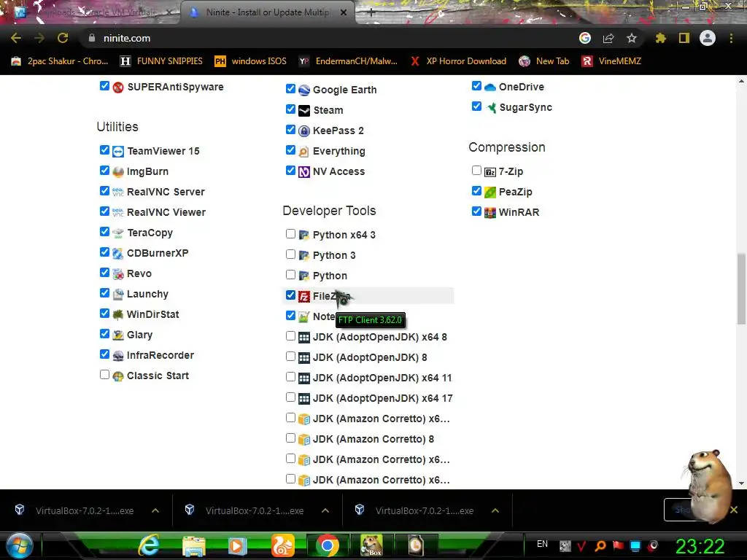Open the VineMEMZ bookmark

612,61
